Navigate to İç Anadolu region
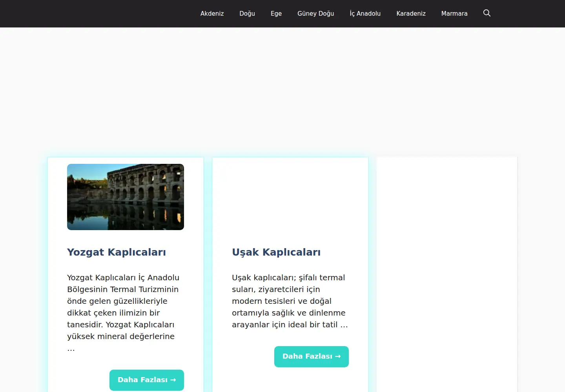565x392 pixels. tap(365, 13)
